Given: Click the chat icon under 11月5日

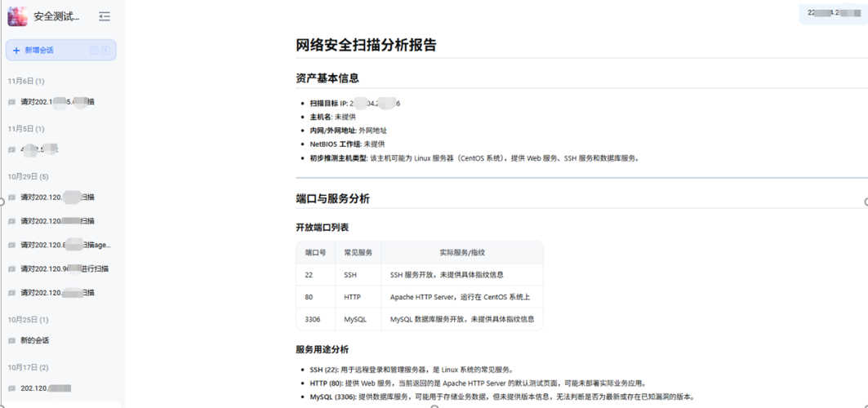Looking at the screenshot, I should 12,149.
